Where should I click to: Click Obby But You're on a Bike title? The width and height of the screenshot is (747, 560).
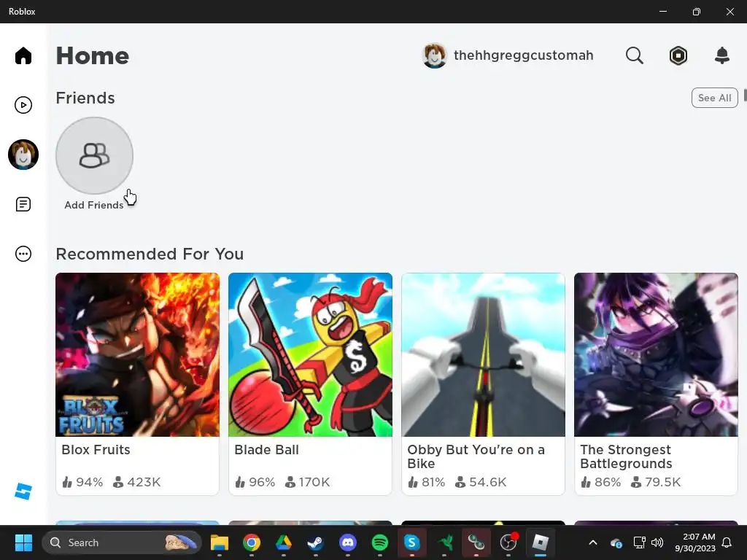pos(476,456)
